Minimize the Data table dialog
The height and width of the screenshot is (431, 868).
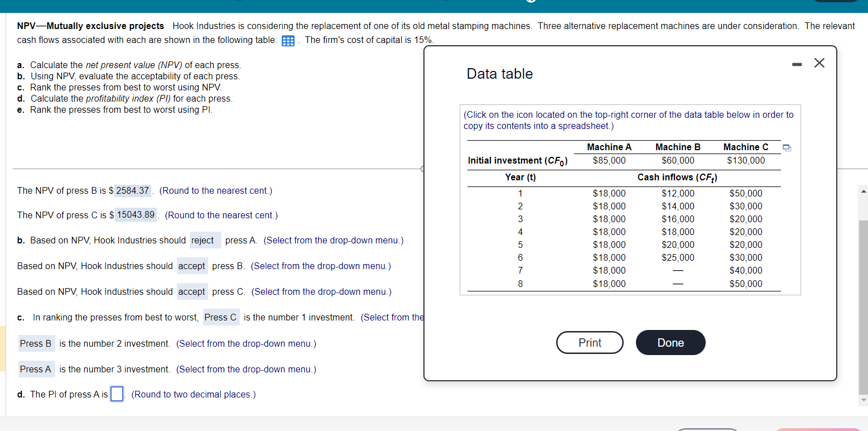click(798, 63)
